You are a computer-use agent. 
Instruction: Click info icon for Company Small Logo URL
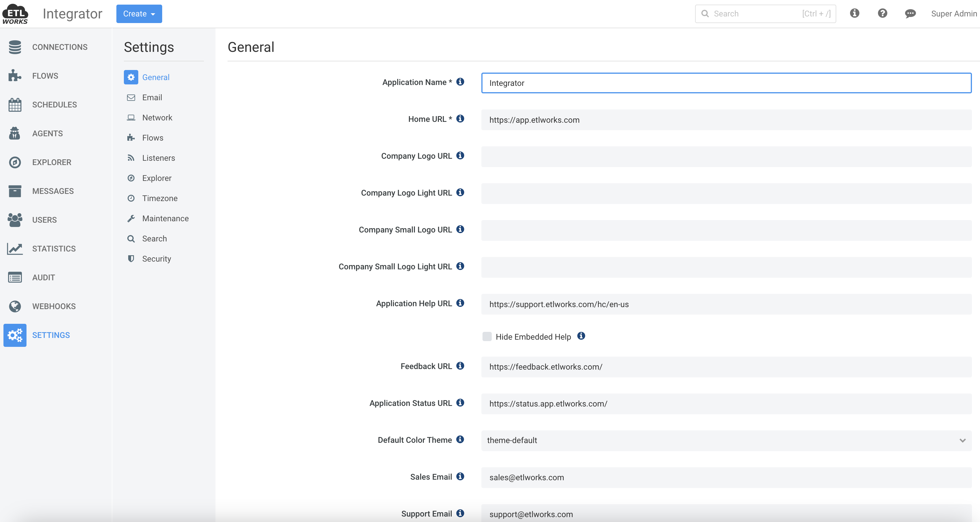click(460, 229)
